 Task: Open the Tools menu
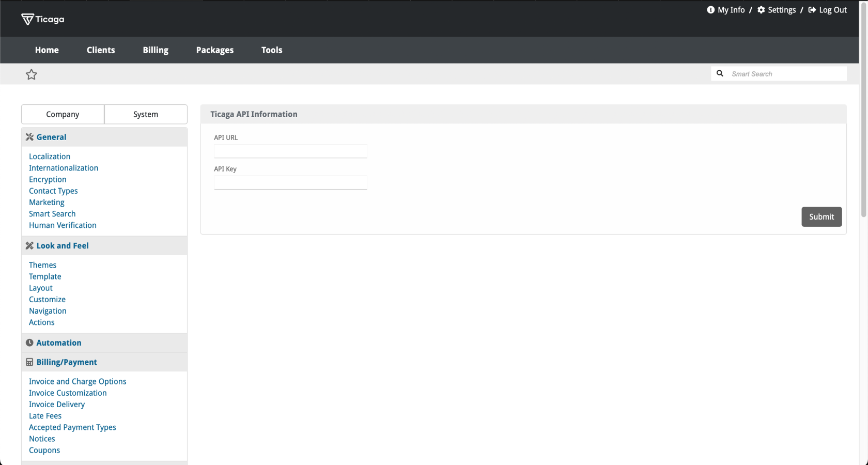[x=272, y=50]
